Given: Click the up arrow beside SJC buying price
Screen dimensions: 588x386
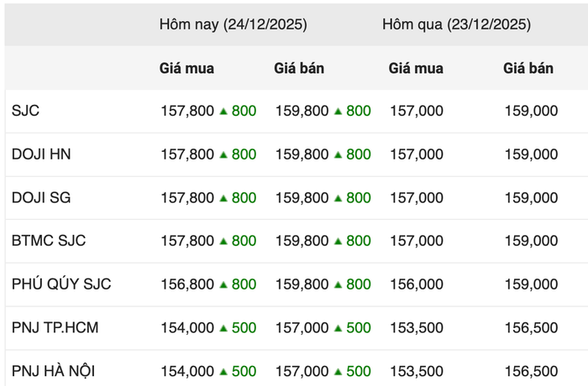Looking at the screenshot, I should click(223, 111).
